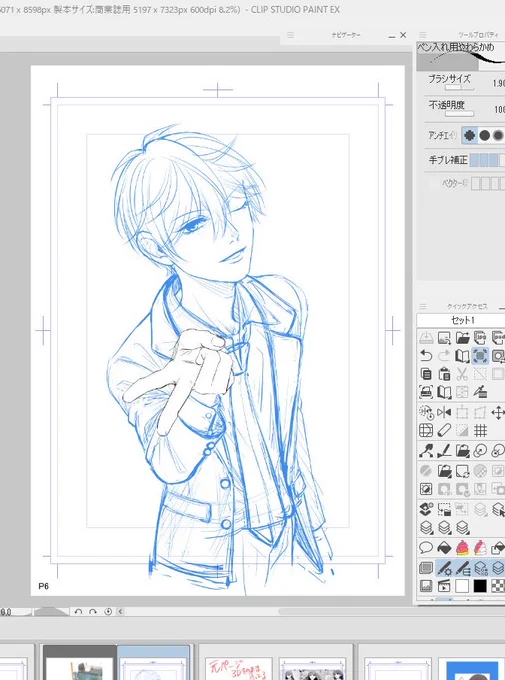This screenshot has height=680, width=505.
Task: Open the Tool Property panel menu icon
Action: pyautogui.click(x=423, y=35)
